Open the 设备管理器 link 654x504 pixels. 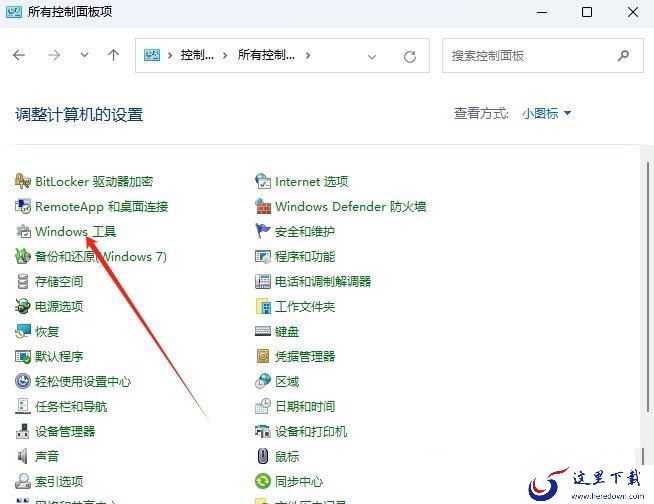[x=65, y=431]
